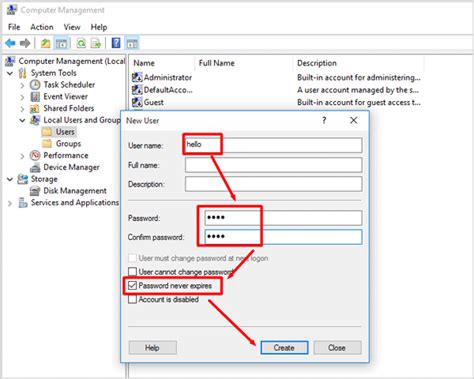474x379 pixels.
Task: Click the Performance monitor icon
Action: tap(35, 155)
